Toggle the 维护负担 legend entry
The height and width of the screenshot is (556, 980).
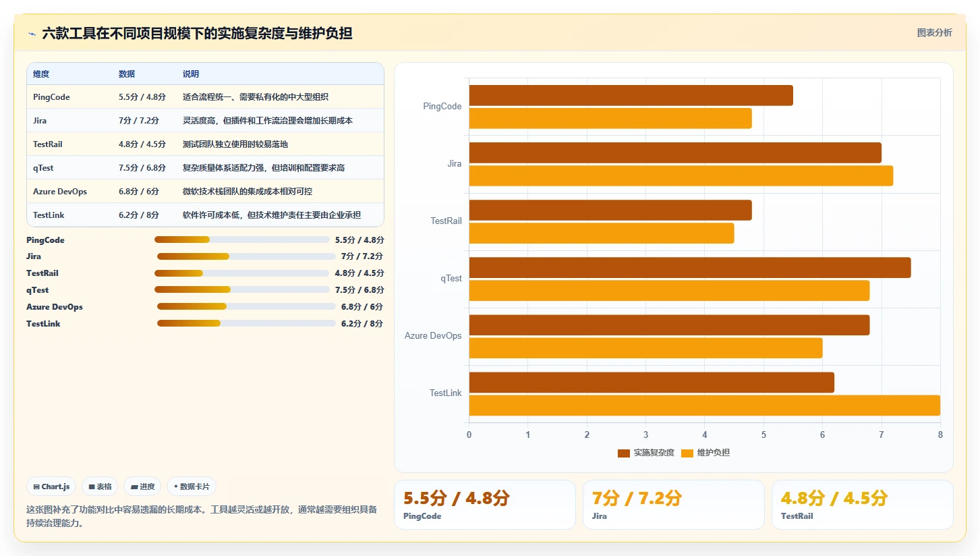[x=705, y=453]
